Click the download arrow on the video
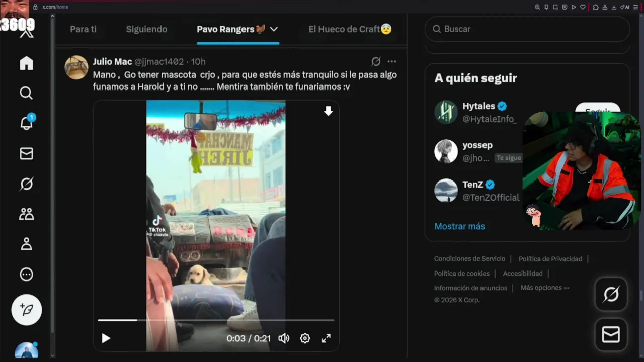 pos(328,111)
